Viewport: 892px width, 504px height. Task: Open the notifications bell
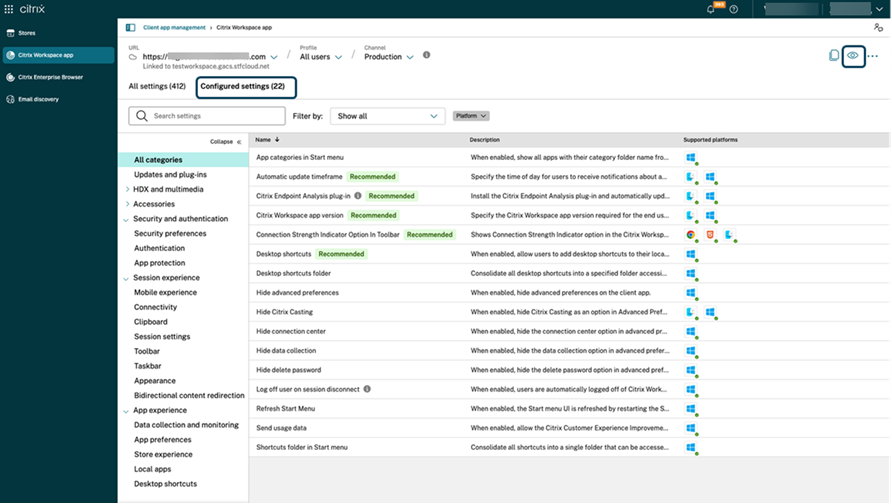click(711, 9)
